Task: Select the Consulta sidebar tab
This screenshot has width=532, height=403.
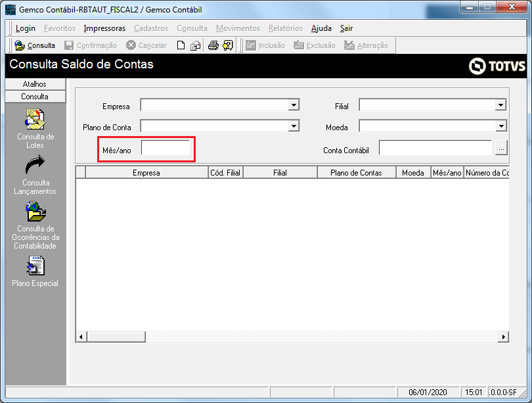Action: pos(35,97)
